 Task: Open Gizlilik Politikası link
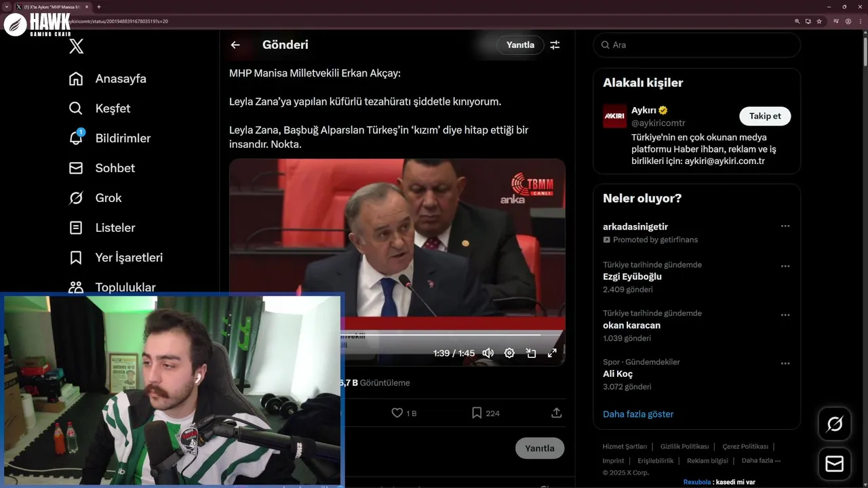[x=685, y=447]
